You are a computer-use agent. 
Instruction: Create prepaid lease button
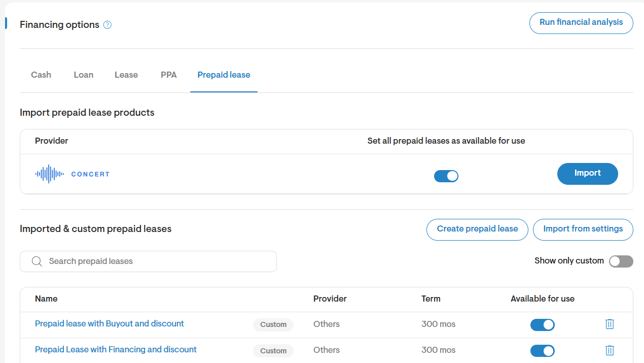click(x=477, y=229)
